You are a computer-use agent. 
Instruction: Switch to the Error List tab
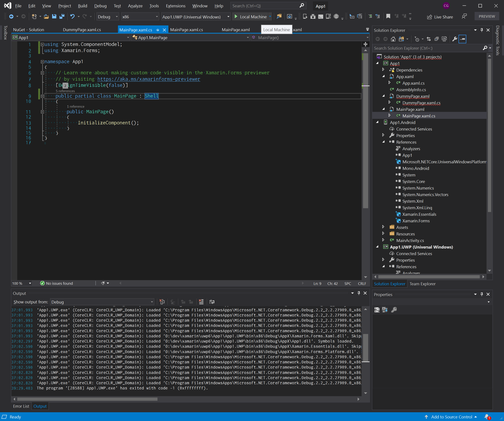click(x=21, y=406)
